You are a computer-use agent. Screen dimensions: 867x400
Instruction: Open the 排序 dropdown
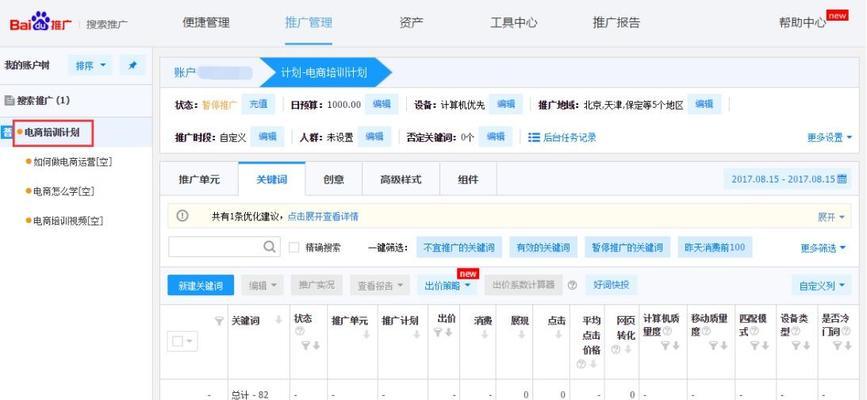pos(90,65)
